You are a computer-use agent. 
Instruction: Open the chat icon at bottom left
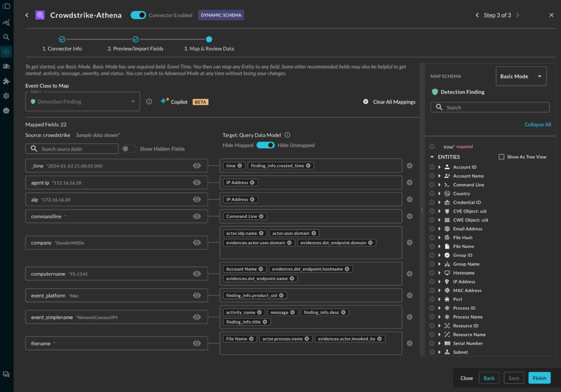pyautogui.click(x=7, y=374)
